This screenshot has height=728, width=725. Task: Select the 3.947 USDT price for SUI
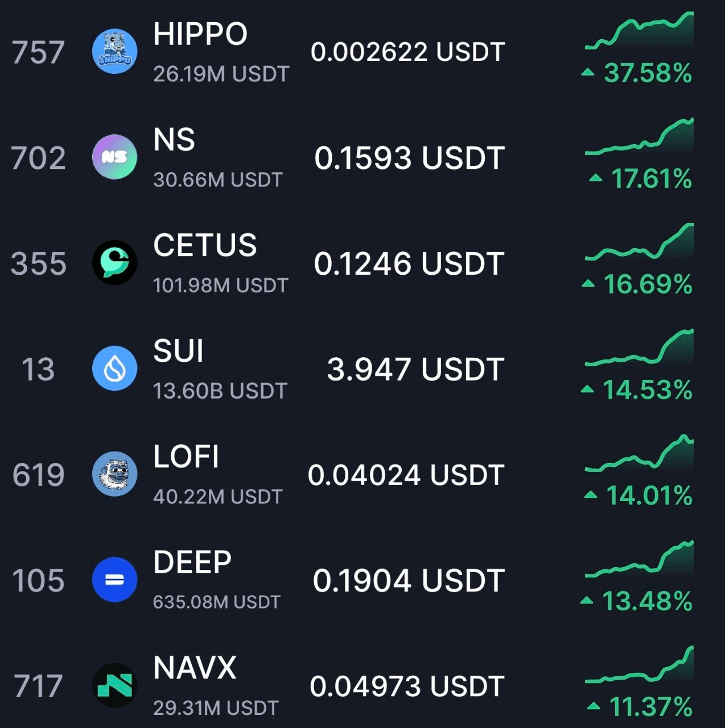pos(415,369)
